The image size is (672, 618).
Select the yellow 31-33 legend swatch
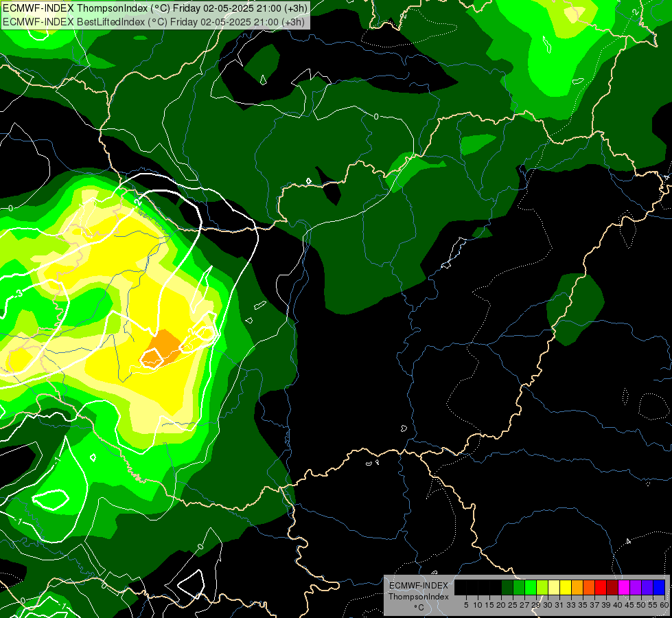pos(566,587)
